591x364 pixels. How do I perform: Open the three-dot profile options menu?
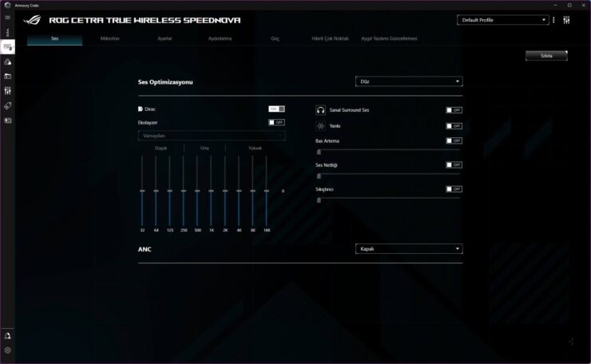pyautogui.click(x=553, y=20)
